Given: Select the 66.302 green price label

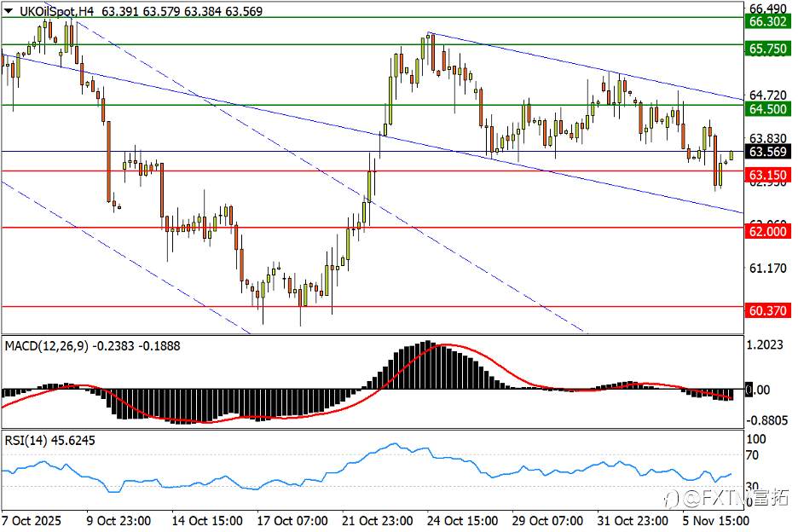Looking at the screenshot, I should click(767, 20).
